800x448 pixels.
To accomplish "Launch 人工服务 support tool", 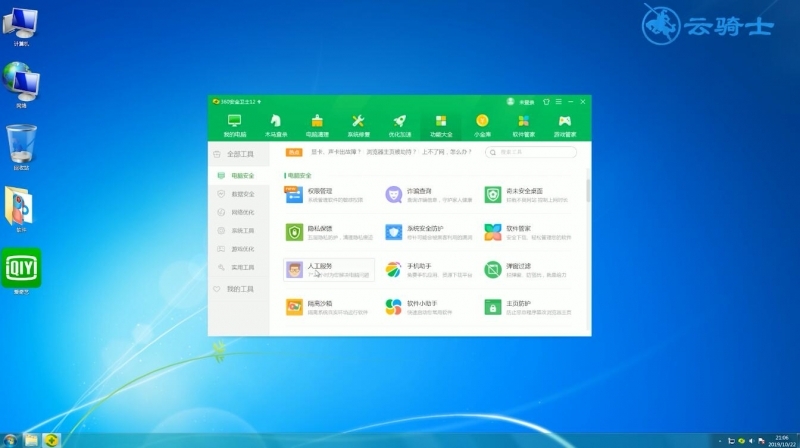I will point(329,270).
